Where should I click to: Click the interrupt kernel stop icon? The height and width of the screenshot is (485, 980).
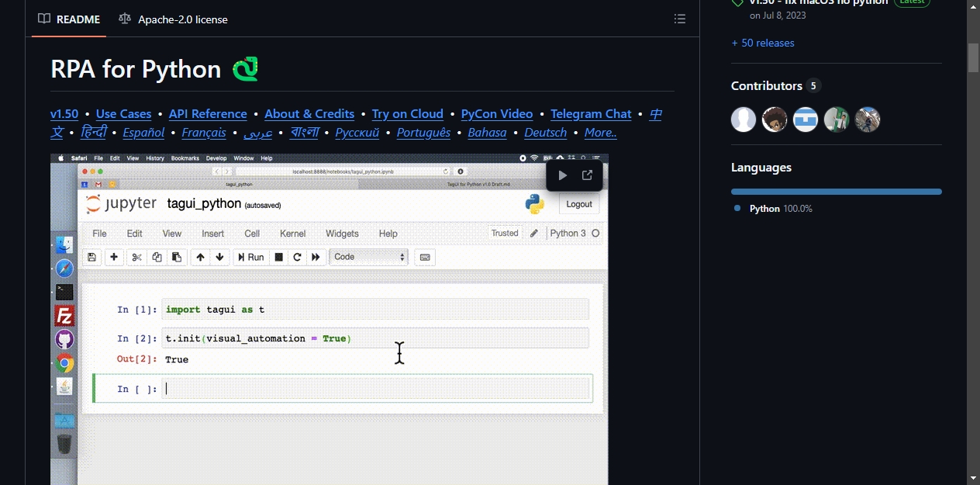tap(279, 257)
